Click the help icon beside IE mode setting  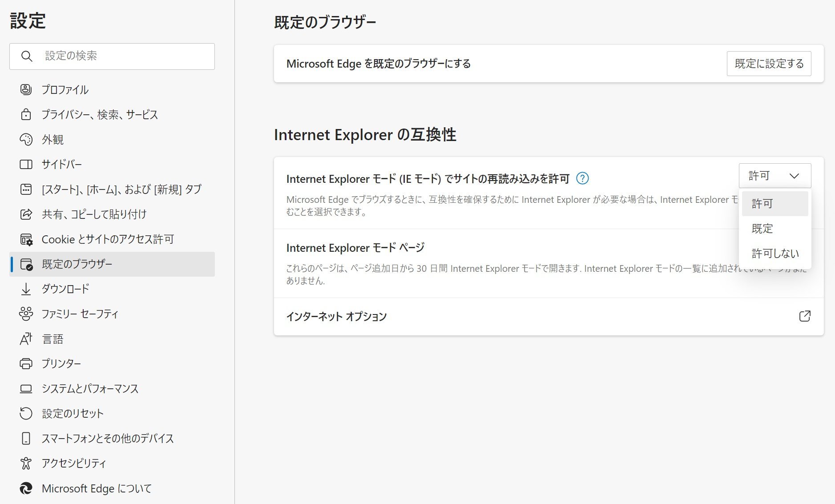pos(582,178)
